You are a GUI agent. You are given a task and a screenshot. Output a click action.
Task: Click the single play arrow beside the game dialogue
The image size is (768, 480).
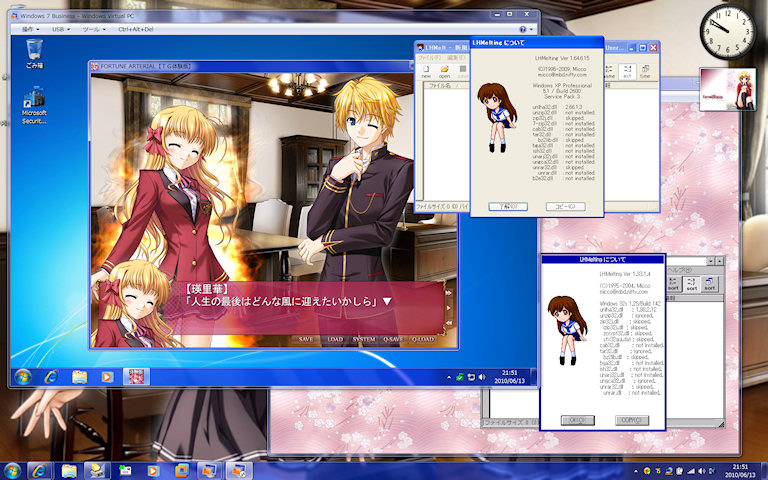448,308
